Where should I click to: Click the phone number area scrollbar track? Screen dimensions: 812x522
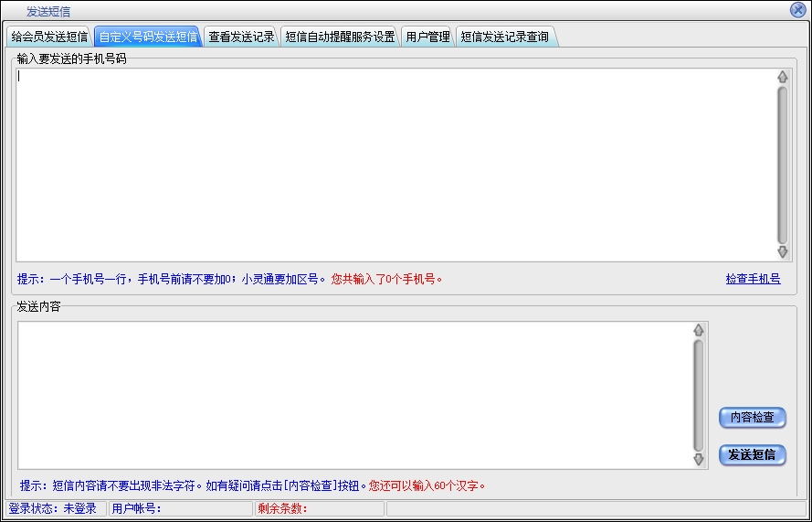coord(782,165)
